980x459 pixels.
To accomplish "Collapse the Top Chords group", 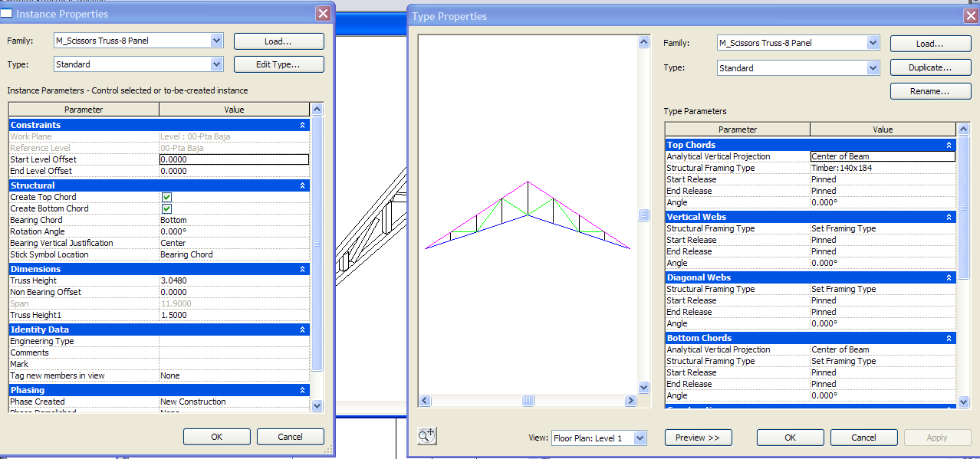I will (949, 145).
